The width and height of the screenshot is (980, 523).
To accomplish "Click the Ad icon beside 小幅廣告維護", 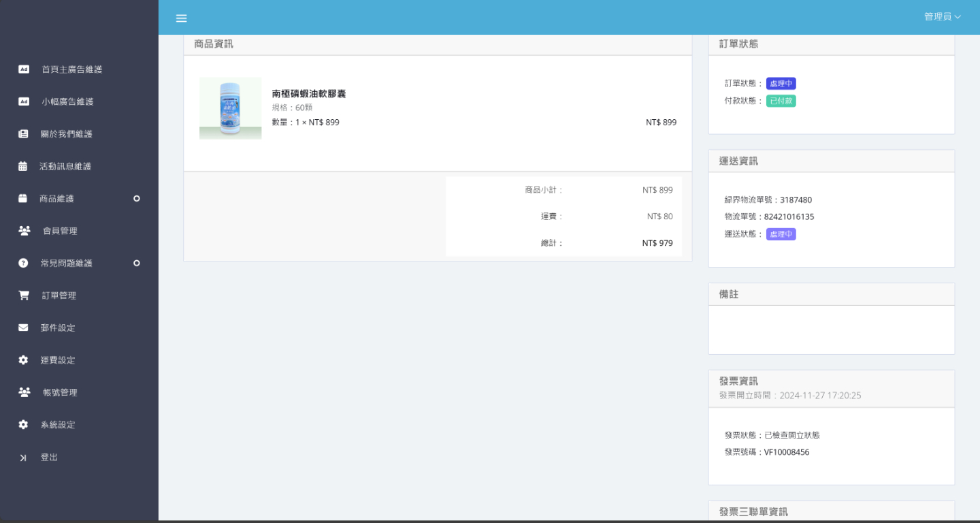I will click(x=23, y=101).
